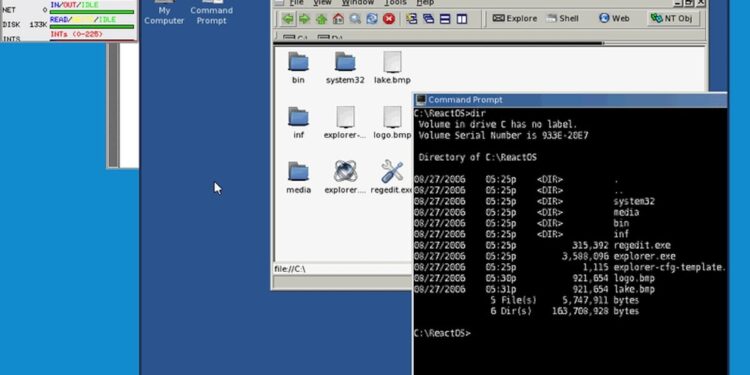Click the final 'C:\ReactOS>' prompt line

coord(442,333)
